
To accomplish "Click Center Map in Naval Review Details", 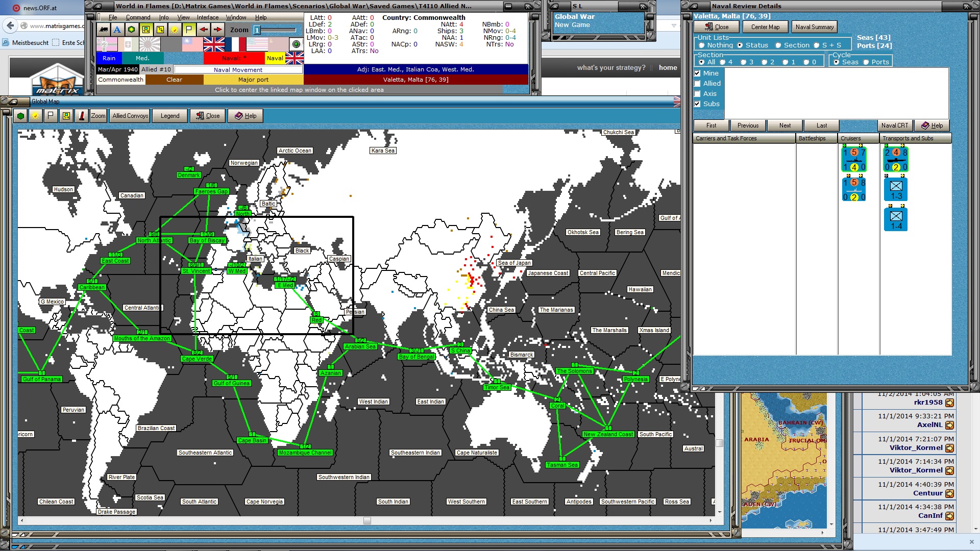I will pos(765,27).
